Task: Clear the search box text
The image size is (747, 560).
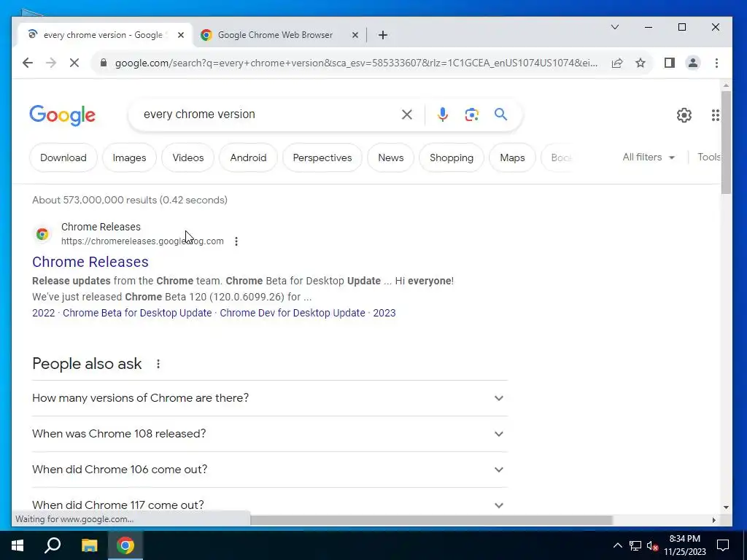Action: point(407,114)
